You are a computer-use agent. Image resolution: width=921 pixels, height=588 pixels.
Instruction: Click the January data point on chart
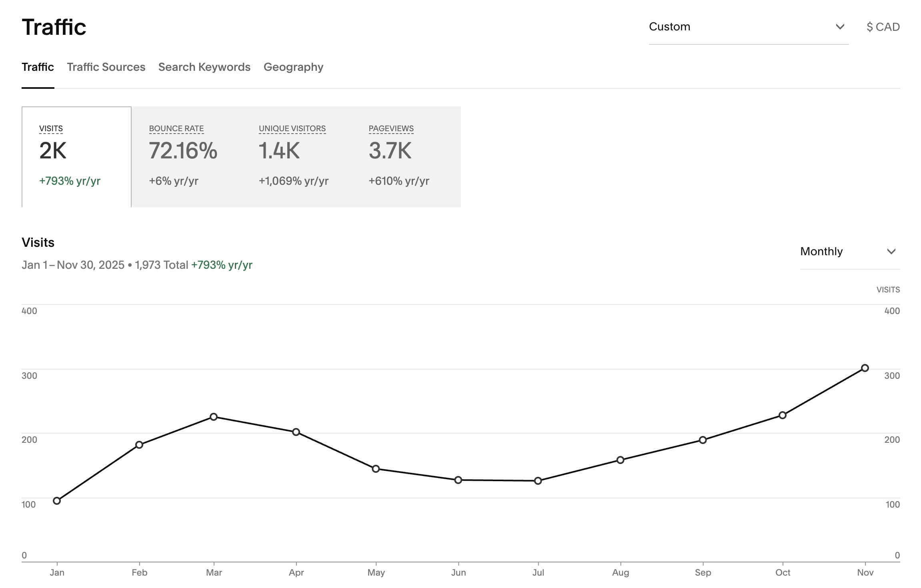57,501
